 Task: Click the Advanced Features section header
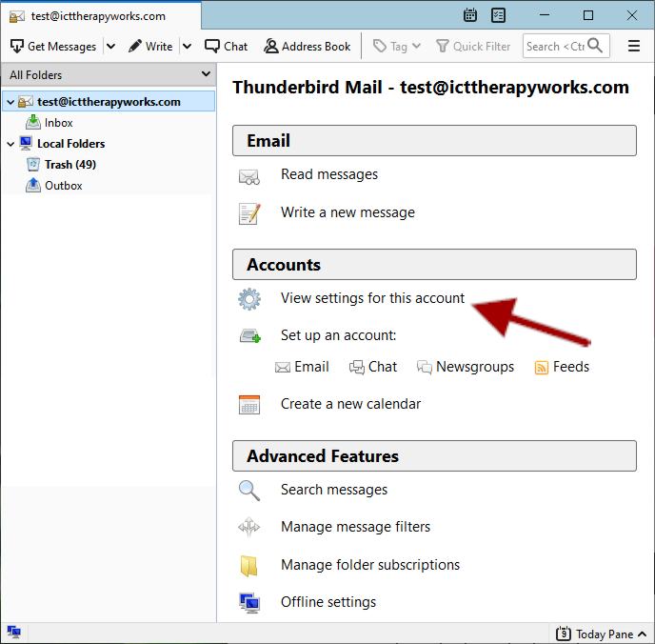[x=434, y=456]
